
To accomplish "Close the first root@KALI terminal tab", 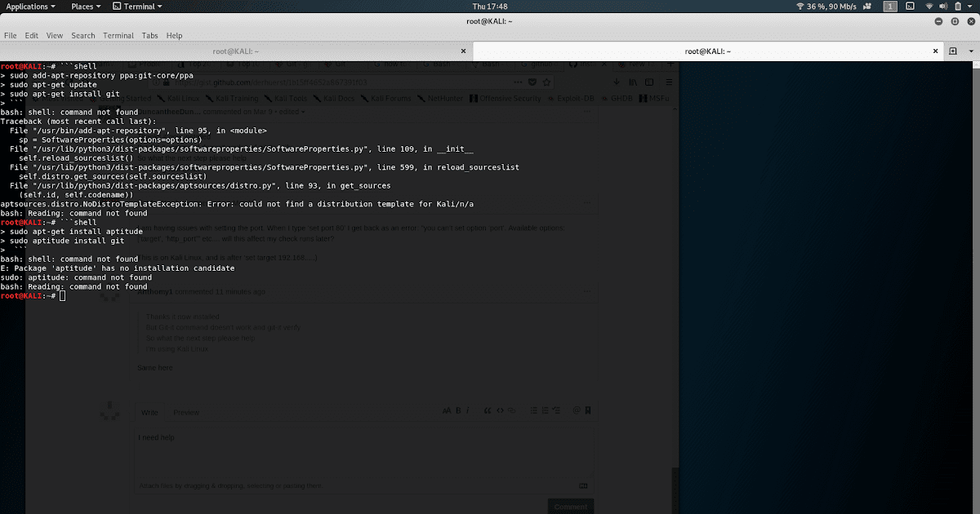I will click(x=463, y=51).
